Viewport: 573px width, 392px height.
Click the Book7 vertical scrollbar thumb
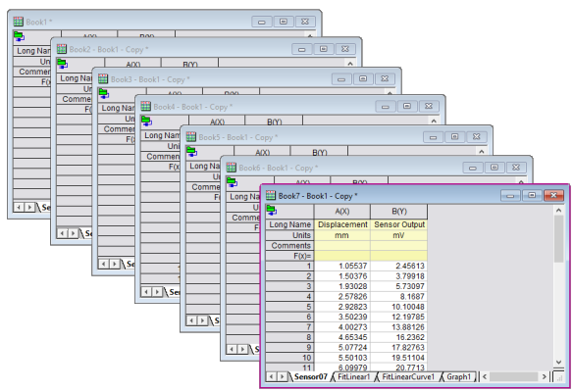[558, 239]
